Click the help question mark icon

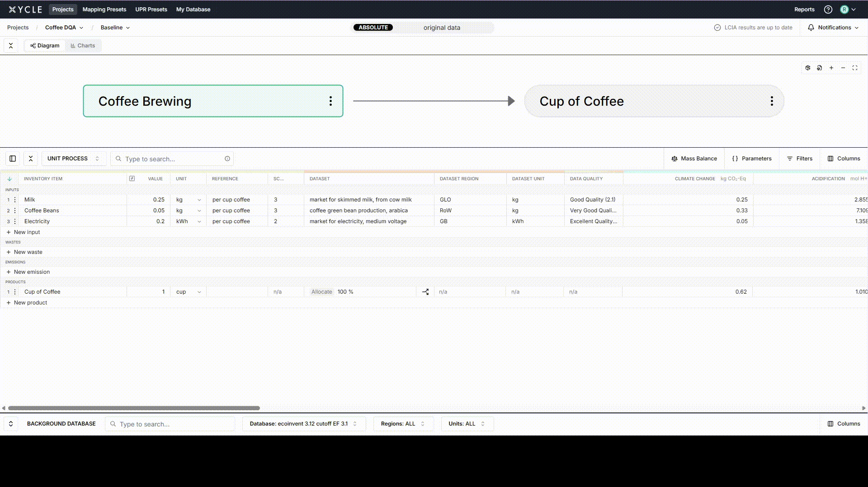[828, 9]
